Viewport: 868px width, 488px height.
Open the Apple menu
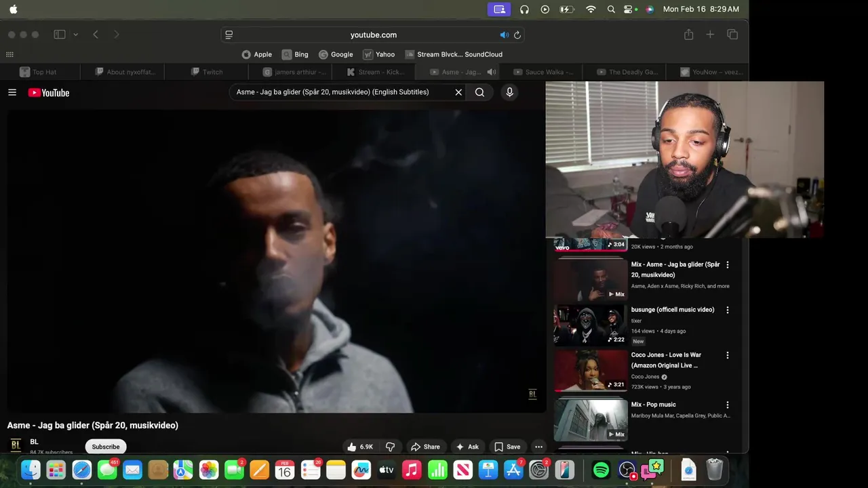tap(14, 9)
